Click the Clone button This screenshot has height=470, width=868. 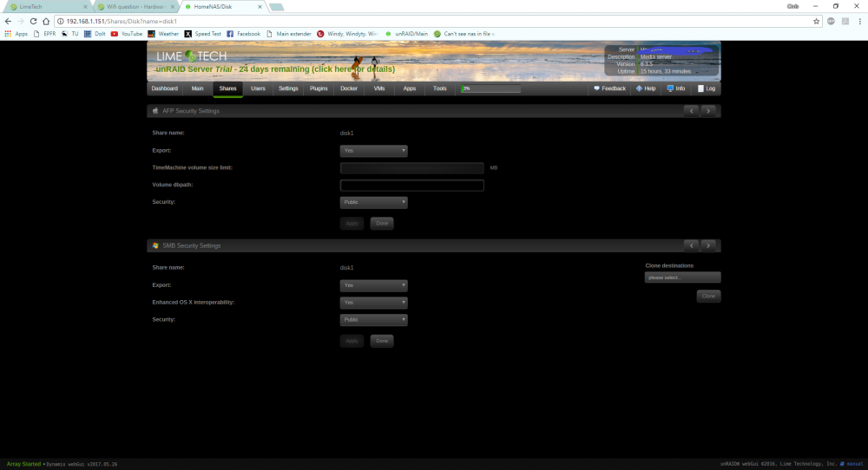pos(708,296)
